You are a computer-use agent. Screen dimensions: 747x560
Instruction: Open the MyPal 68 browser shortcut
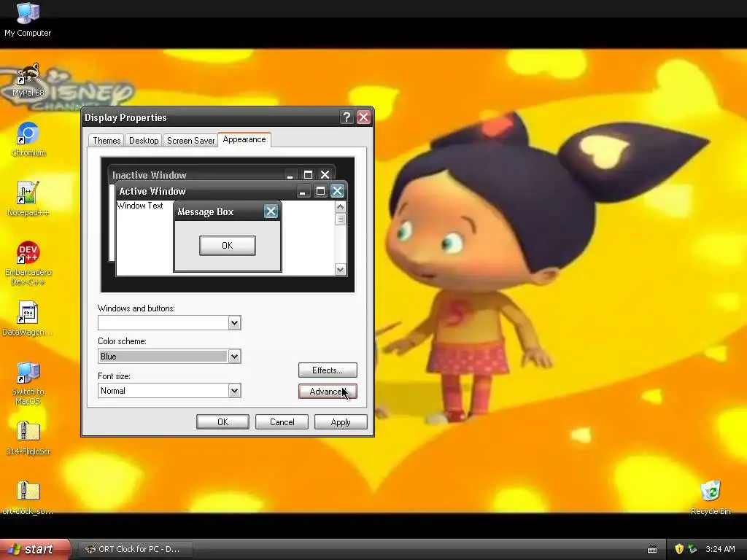coord(28,80)
